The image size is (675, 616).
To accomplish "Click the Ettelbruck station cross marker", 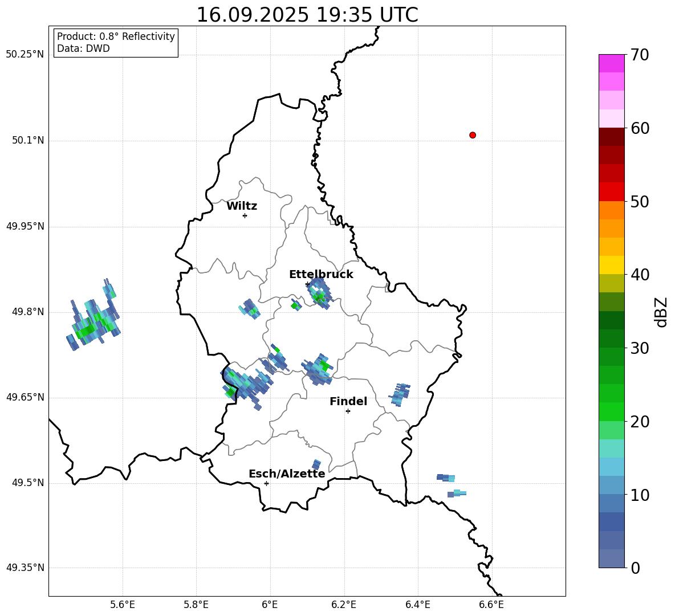I will point(307,284).
